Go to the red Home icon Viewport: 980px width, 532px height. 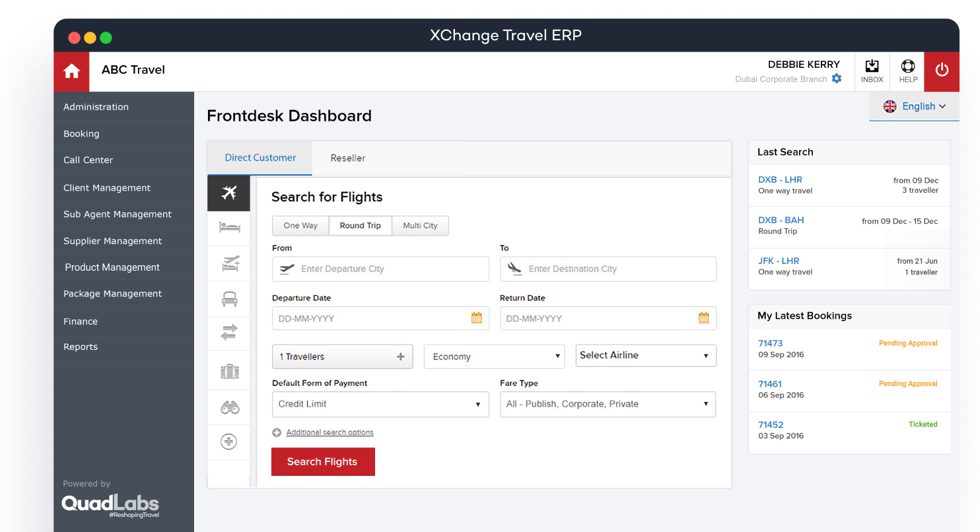(x=71, y=71)
